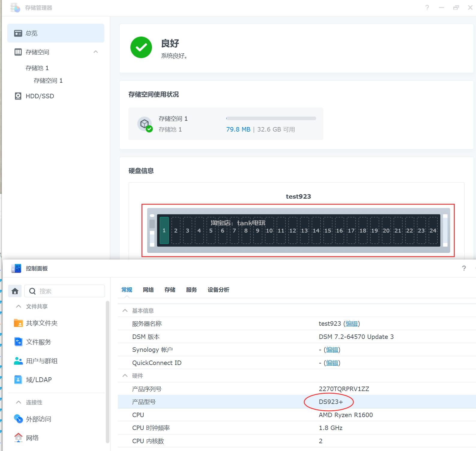Select HDD/SSD disk icon in sidebar
476x451 pixels.
point(18,96)
